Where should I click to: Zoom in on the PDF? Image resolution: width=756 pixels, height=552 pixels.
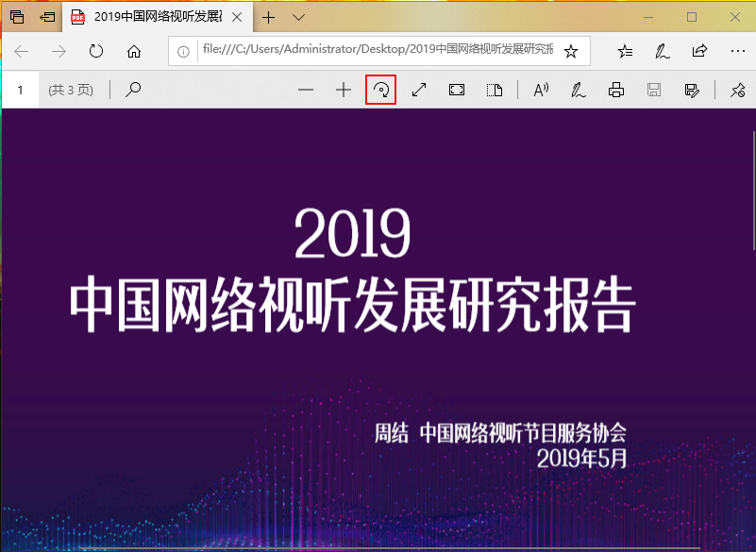344,90
